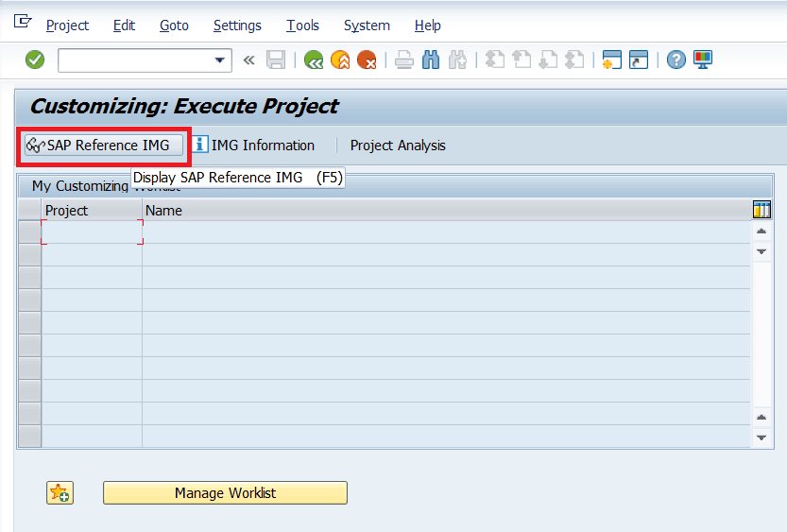Click the Project Analysis button
787x532 pixels.
tap(398, 146)
